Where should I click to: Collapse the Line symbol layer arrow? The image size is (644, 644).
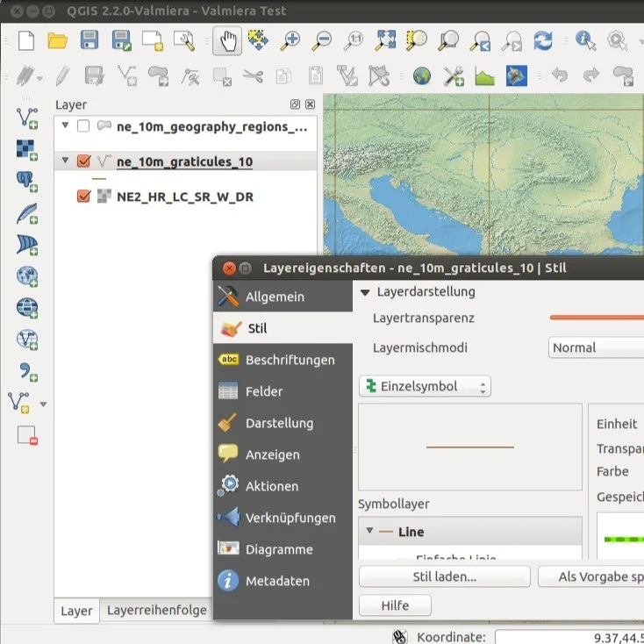point(369,531)
